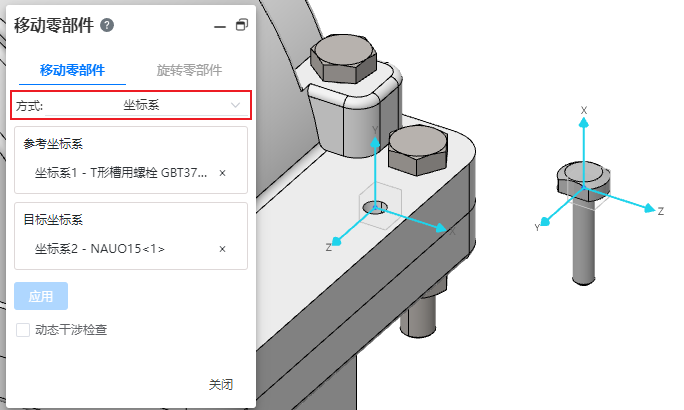
Task: Click Y axis handle of the bolt triad
Action: click(x=545, y=222)
